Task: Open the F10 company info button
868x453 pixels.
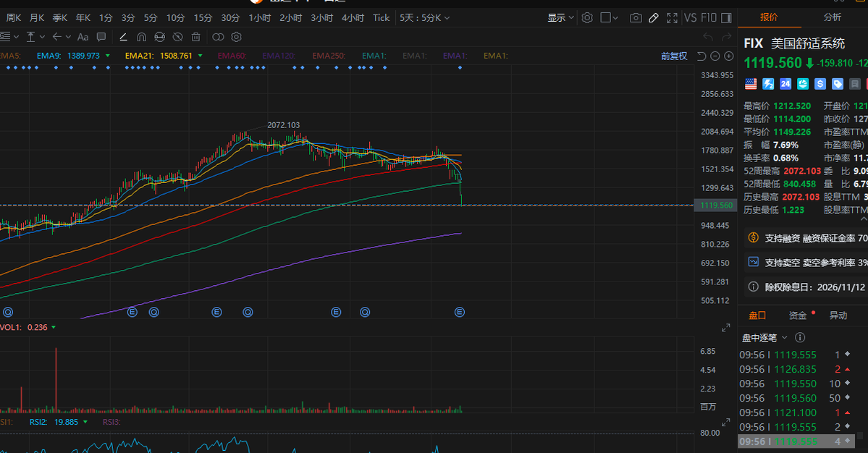Action: (x=709, y=17)
